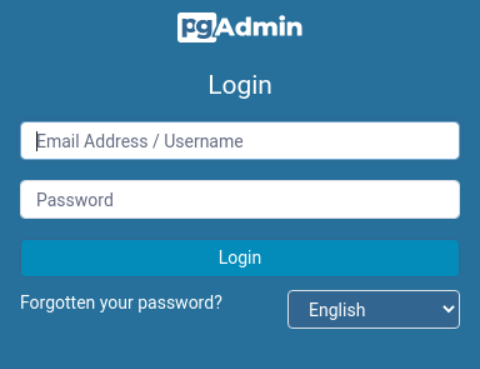480x369 pixels.
Task: Click inside the Password field
Action: click(240, 199)
